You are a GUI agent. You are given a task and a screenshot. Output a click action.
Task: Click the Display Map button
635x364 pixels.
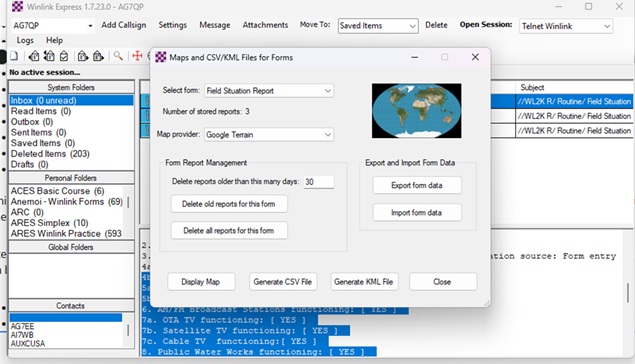pyautogui.click(x=201, y=282)
